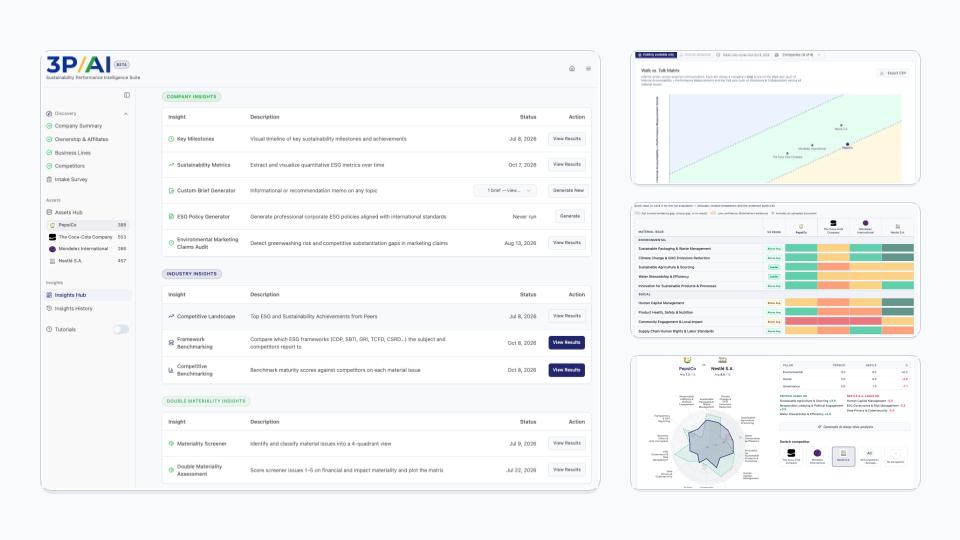Collapse the sidebar with the panel icon
The height and width of the screenshot is (540, 960).
pos(127,95)
